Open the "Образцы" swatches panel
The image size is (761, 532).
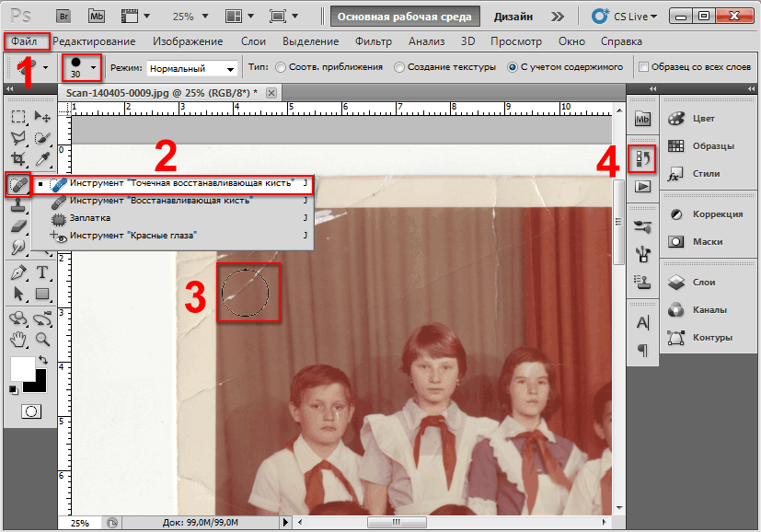click(713, 145)
